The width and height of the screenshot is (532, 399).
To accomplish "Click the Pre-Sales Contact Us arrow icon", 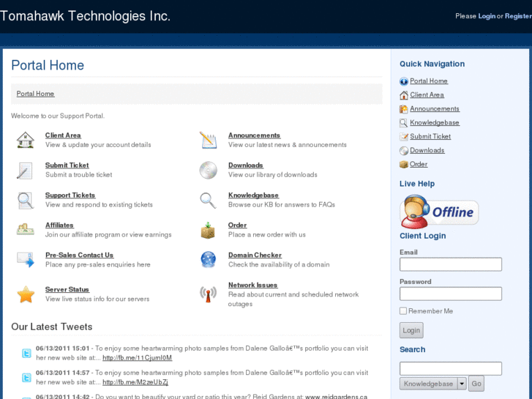I will point(26,259).
